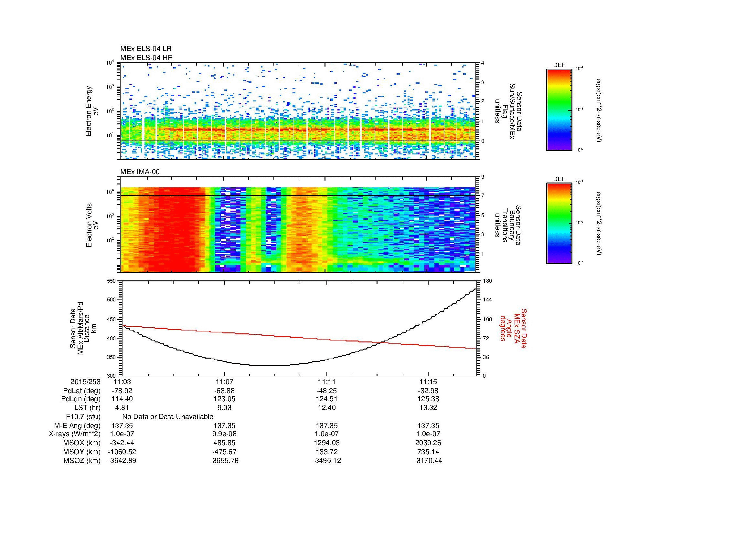Click the PdLon value 123.05

225,399
